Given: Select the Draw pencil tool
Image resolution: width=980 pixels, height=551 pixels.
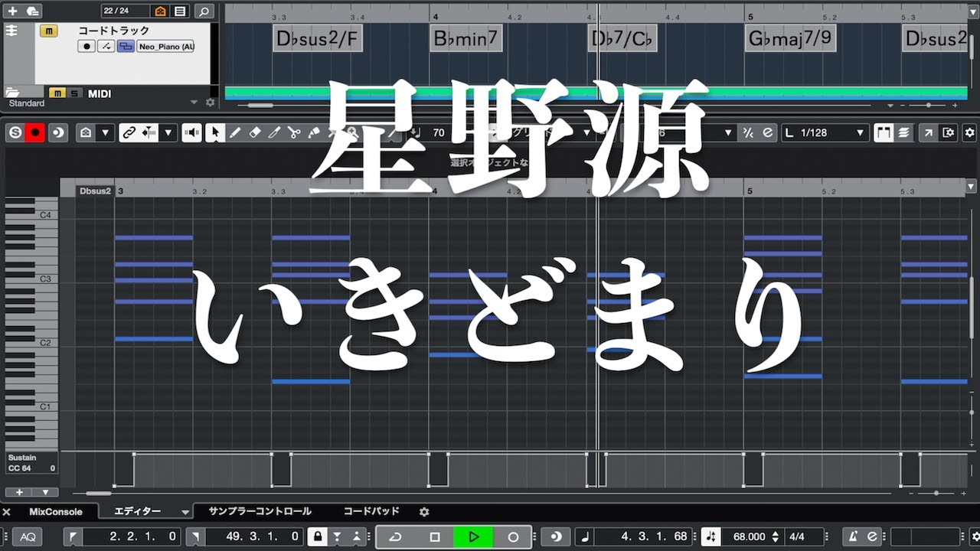Looking at the screenshot, I should click(x=235, y=132).
